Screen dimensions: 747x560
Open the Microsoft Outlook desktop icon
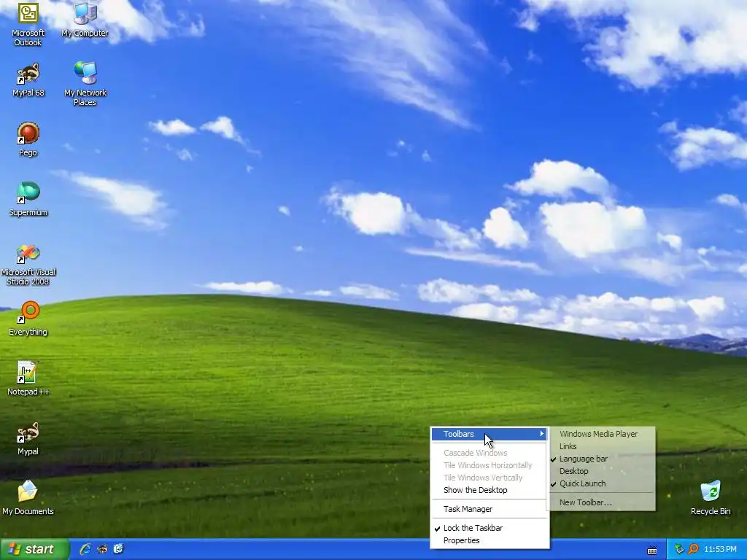click(28, 24)
